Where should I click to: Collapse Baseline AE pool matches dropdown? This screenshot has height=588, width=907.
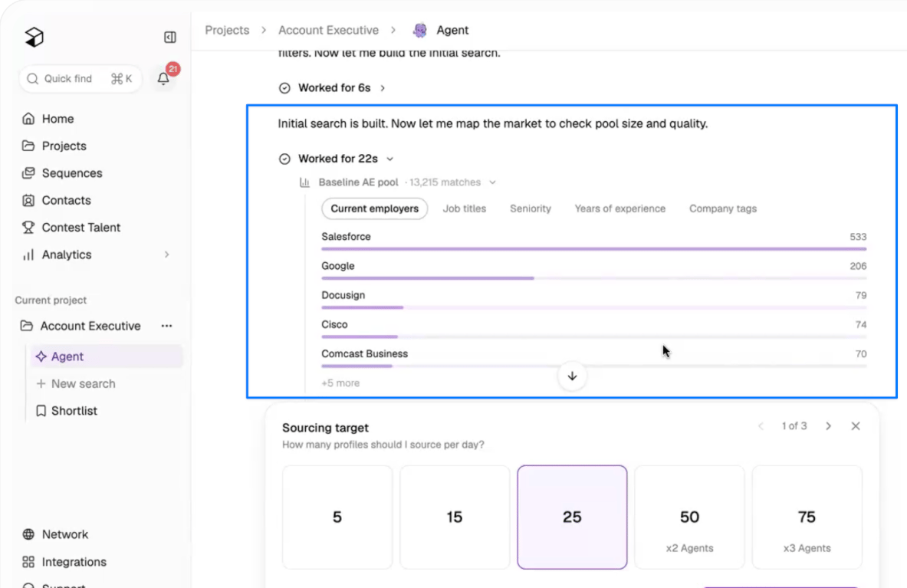(x=492, y=182)
